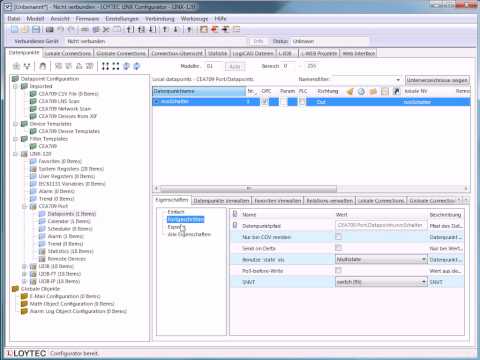Image resolution: width=480 pixels, height=360 pixels.
Task: Toggle the checkbox in the row below Multistate dropdown
Action: [x=338, y=270]
